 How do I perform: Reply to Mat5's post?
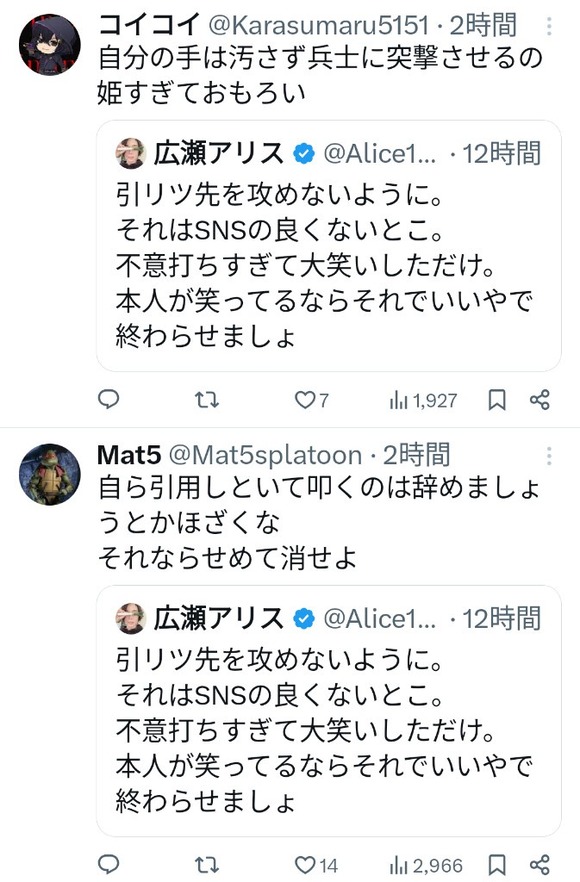[x=109, y=864]
